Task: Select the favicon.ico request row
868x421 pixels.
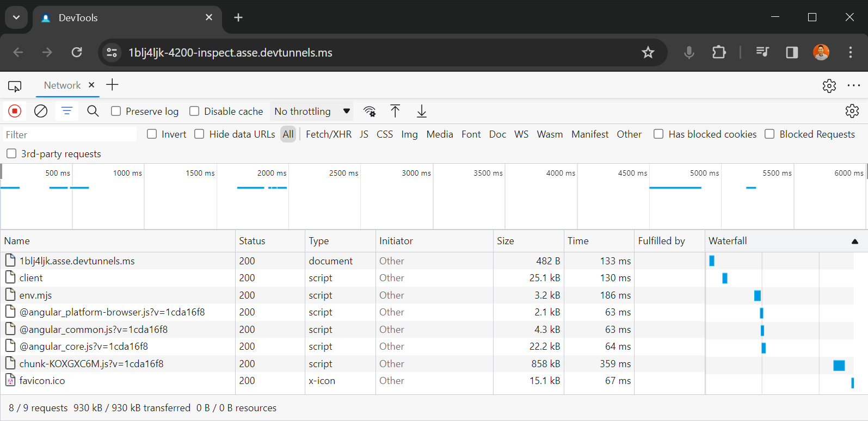Action: pyautogui.click(x=427, y=381)
